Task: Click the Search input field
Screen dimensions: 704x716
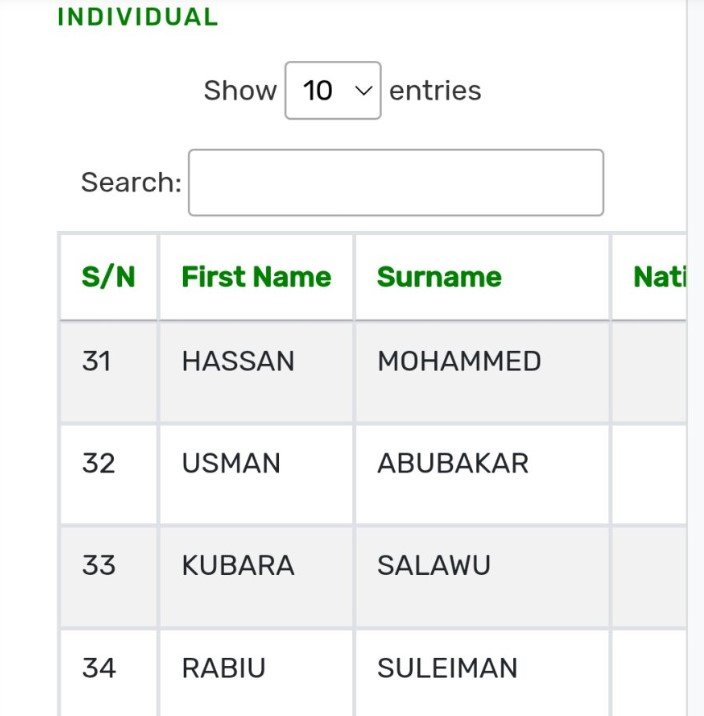Action: tap(396, 182)
